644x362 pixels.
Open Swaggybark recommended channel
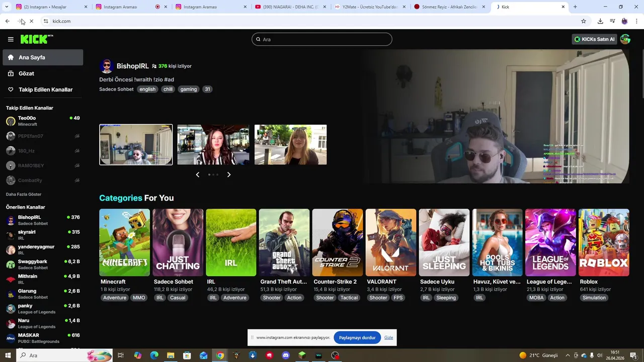[x=43, y=264]
